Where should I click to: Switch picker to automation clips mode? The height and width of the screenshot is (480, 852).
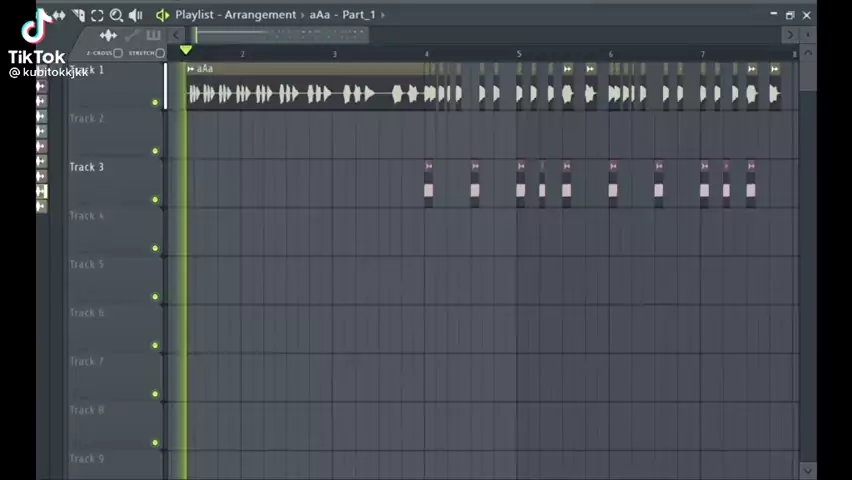[132, 36]
